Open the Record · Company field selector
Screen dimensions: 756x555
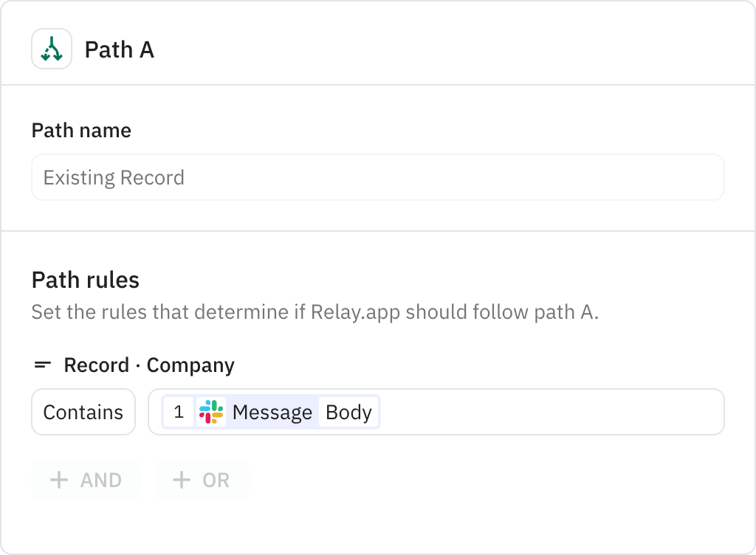pyautogui.click(x=149, y=365)
